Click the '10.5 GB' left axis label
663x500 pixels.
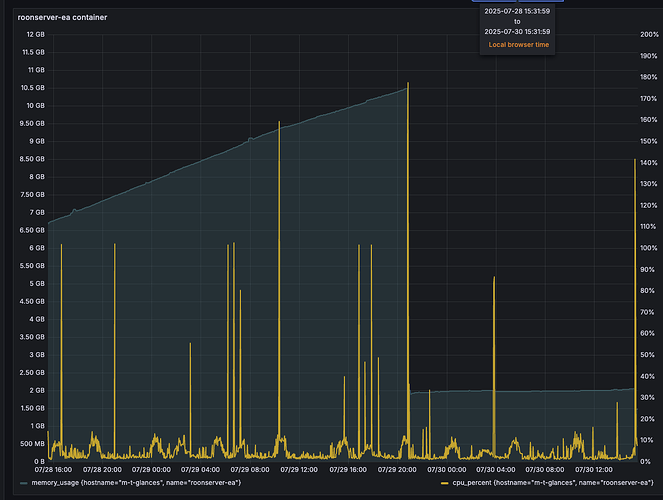(x=33, y=88)
